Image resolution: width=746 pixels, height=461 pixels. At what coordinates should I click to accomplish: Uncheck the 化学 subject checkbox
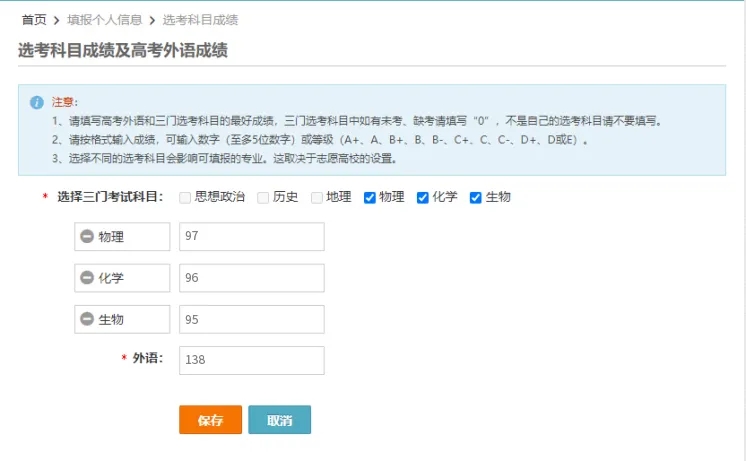pyautogui.click(x=423, y=197)
